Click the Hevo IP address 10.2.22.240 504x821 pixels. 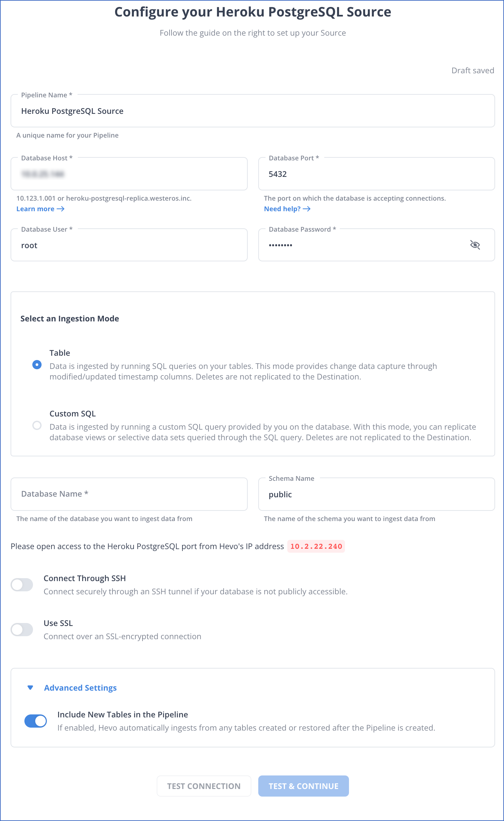(316, 546)
